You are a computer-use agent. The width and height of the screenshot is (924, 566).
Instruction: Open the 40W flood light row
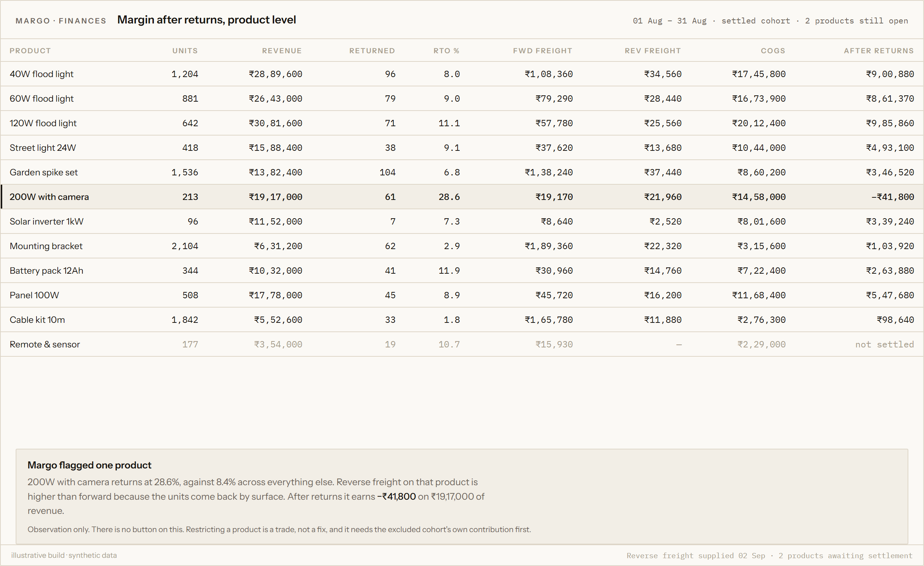point(462,74)
